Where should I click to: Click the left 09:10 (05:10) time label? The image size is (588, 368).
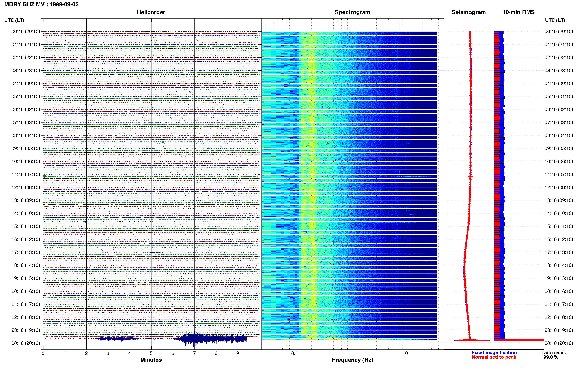click(26, 148)
